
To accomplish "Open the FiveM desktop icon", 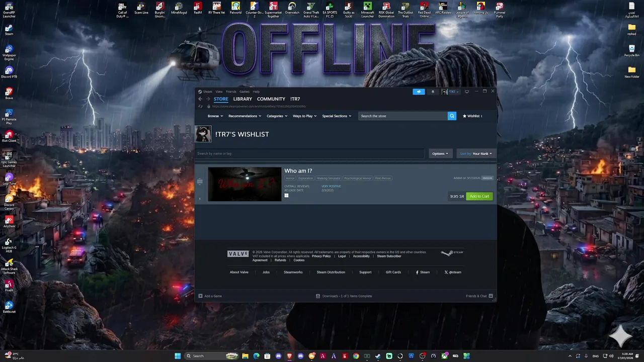I will [x=9, y=286].
